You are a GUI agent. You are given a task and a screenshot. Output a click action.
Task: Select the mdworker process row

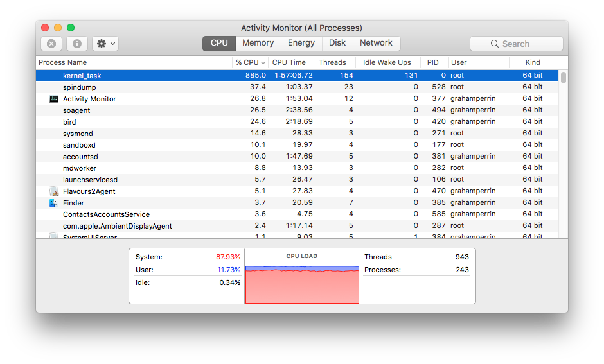[x=297, y=168]
